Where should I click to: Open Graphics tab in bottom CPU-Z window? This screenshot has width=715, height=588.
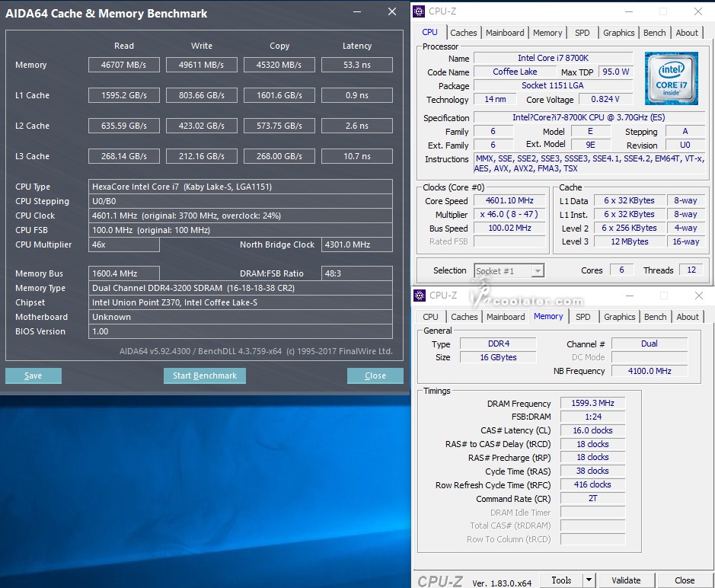[x=619, y=317]
